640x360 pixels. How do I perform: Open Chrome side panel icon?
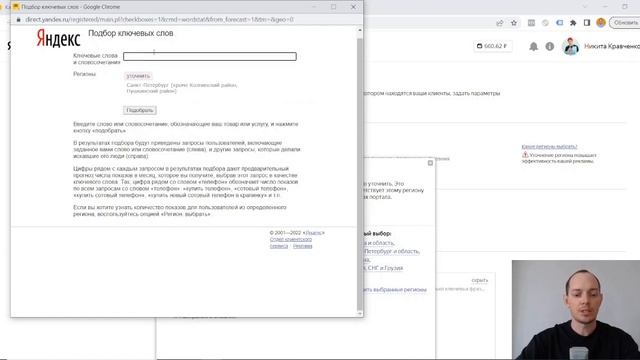click(587, 23)
